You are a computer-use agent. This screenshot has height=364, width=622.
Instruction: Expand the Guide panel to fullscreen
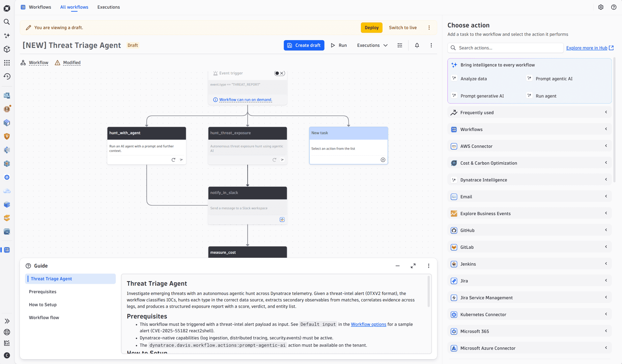[413, 266]
